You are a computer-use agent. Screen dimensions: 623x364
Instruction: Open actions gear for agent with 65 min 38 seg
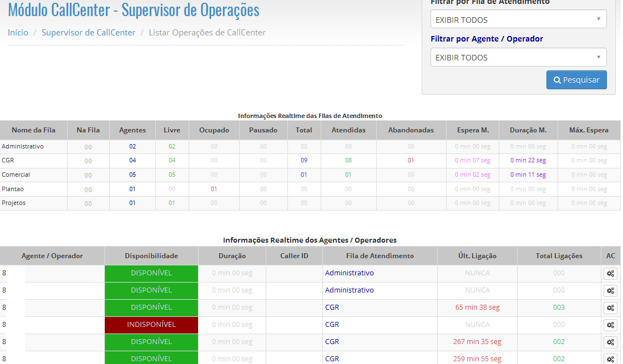(x=610, y=307)
